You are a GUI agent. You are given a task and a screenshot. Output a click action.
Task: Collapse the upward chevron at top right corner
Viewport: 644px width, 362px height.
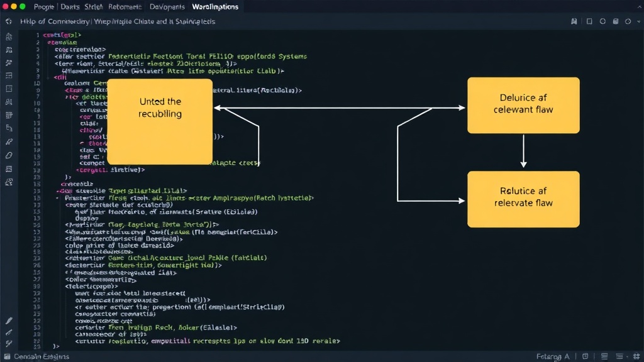[x=640, y=6]
